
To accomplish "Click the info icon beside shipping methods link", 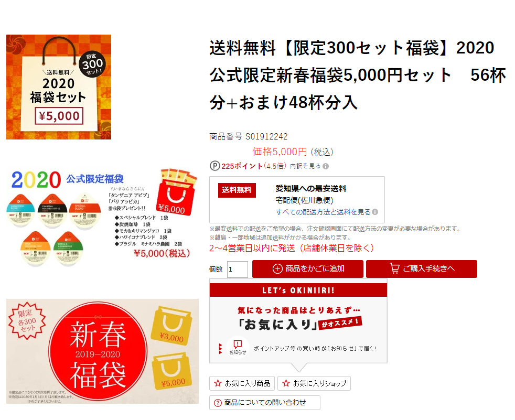I will [375, 212].
